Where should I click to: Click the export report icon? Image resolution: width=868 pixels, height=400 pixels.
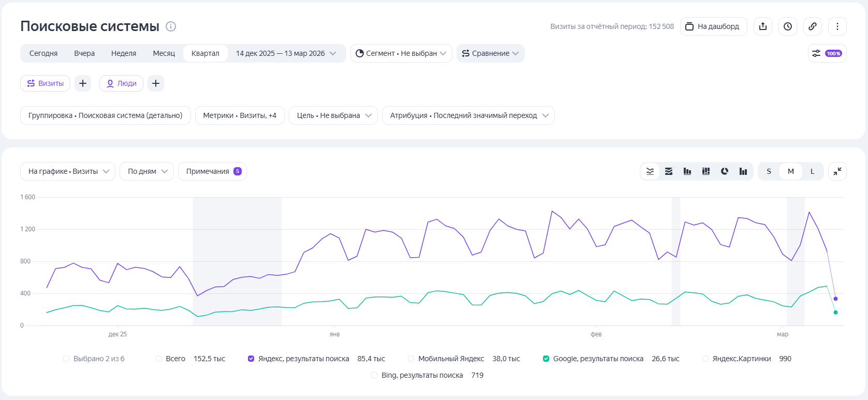pyautogui.click(x=763, y=26)
